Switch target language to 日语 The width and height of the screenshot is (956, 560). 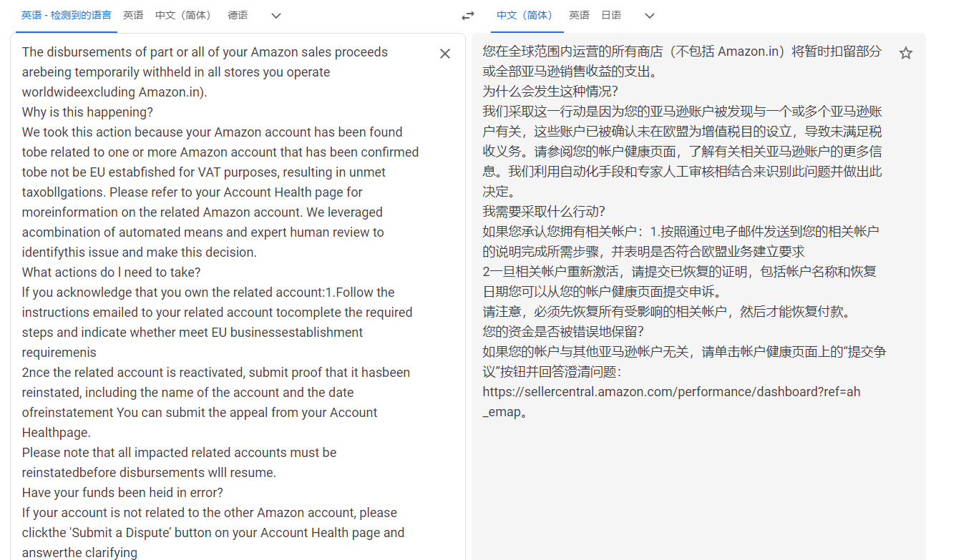pyautogui.click(x=611, y=15)
